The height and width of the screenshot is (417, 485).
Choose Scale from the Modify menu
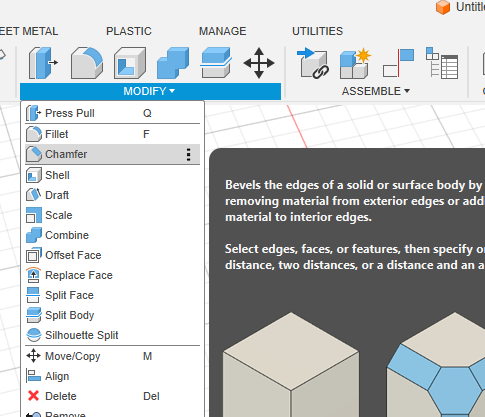coord(113,215)
